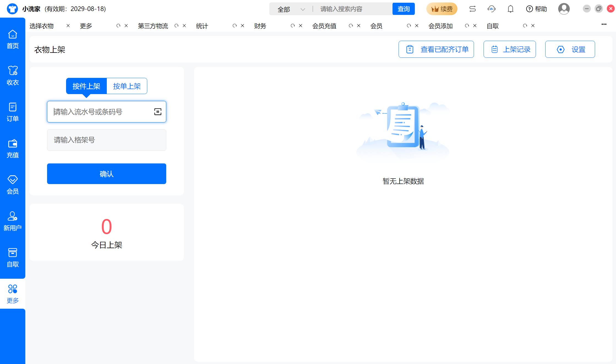Click the barcode scan icon in input
The width and height of the screenshot is (616, 364).
(x=158, y=112)
